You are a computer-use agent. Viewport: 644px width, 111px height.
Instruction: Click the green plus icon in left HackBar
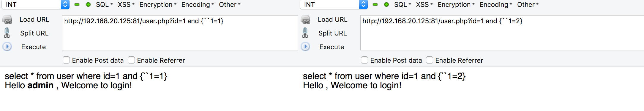[88, 4]
